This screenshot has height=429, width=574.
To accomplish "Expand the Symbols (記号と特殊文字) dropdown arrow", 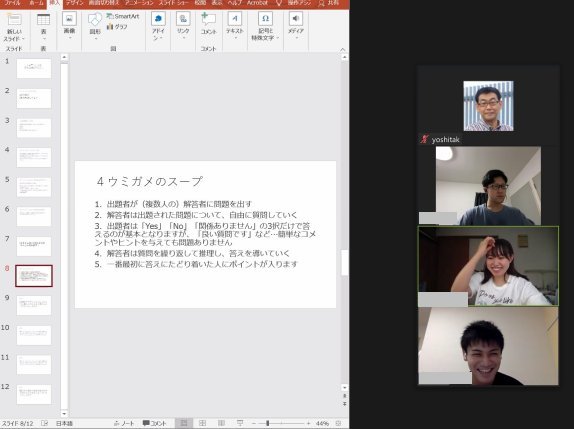I will coord(278,38).
